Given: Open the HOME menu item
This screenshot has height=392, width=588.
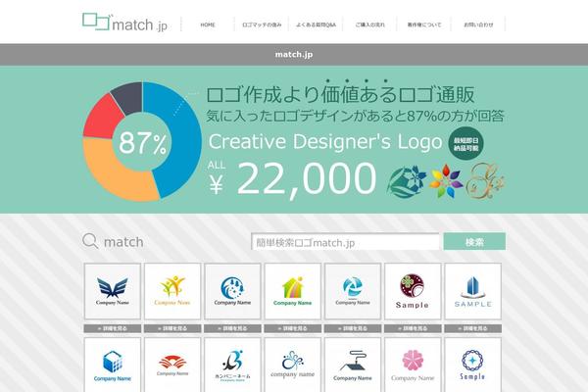Looking at the screenshot, I should click(x=208, y=24).
